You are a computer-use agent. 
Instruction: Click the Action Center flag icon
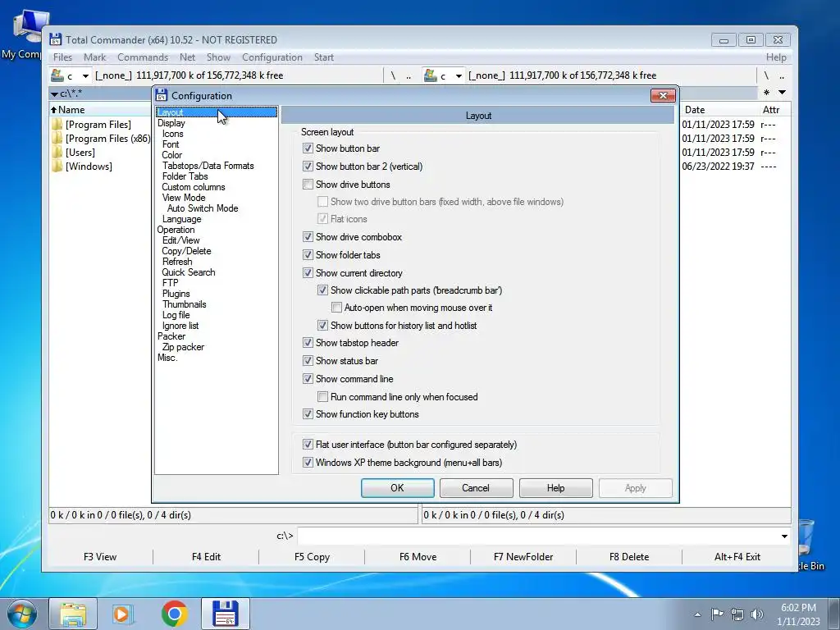717,614
